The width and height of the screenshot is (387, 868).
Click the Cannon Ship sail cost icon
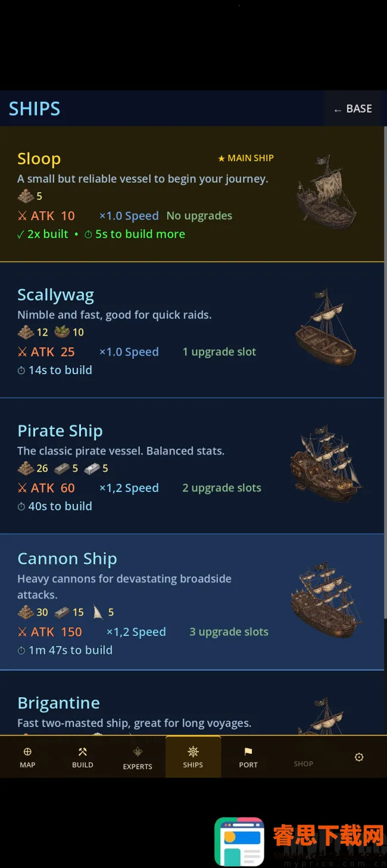[x=98, y=612]
